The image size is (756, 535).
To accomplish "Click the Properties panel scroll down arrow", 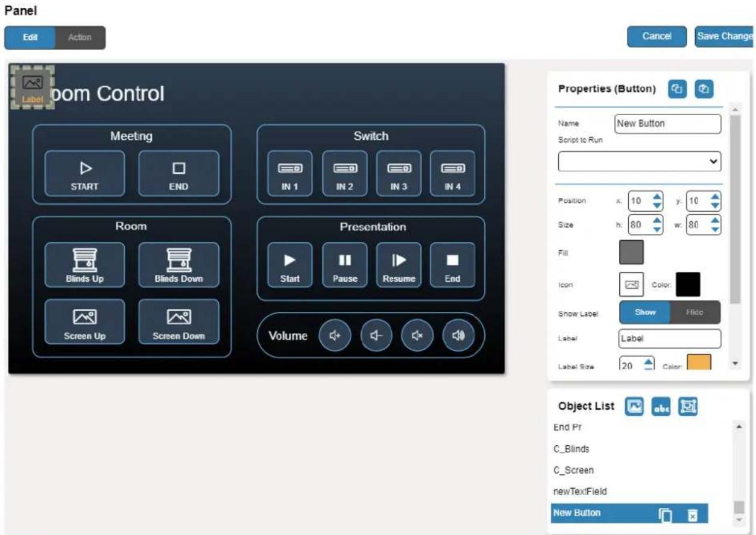I will [735, 364].
